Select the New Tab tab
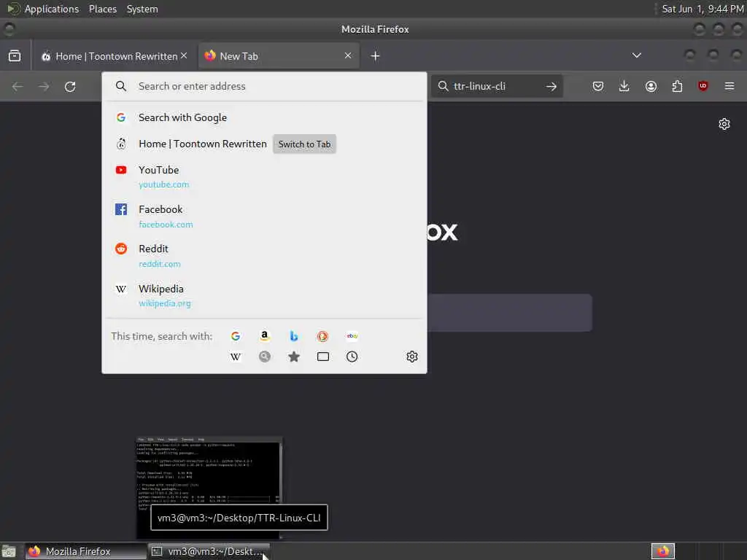 (x=279, y=55)
